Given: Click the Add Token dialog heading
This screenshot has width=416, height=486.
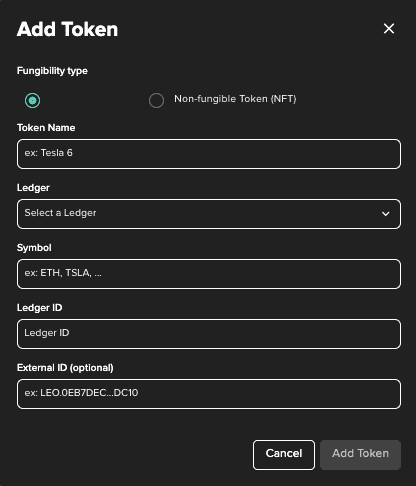Looking at the screenshot, I should 67,29.
